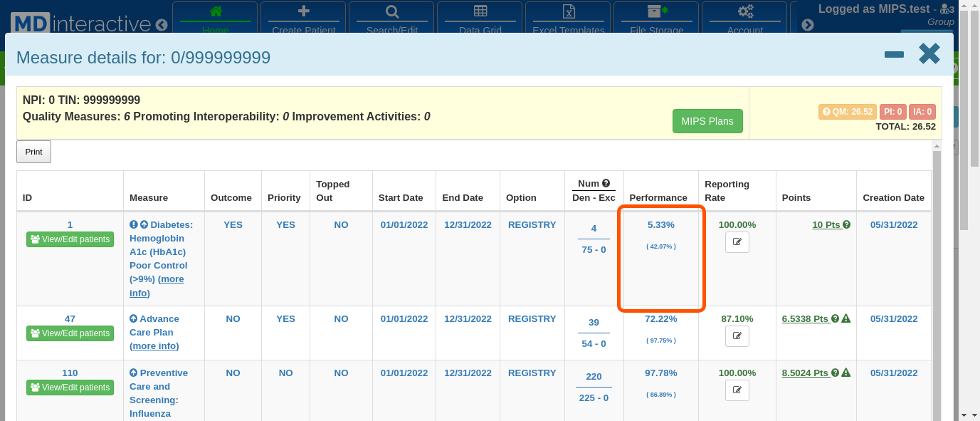View/Edit patients for measure 1
Screen dimensions: 980x421
(x=70, y=239)
